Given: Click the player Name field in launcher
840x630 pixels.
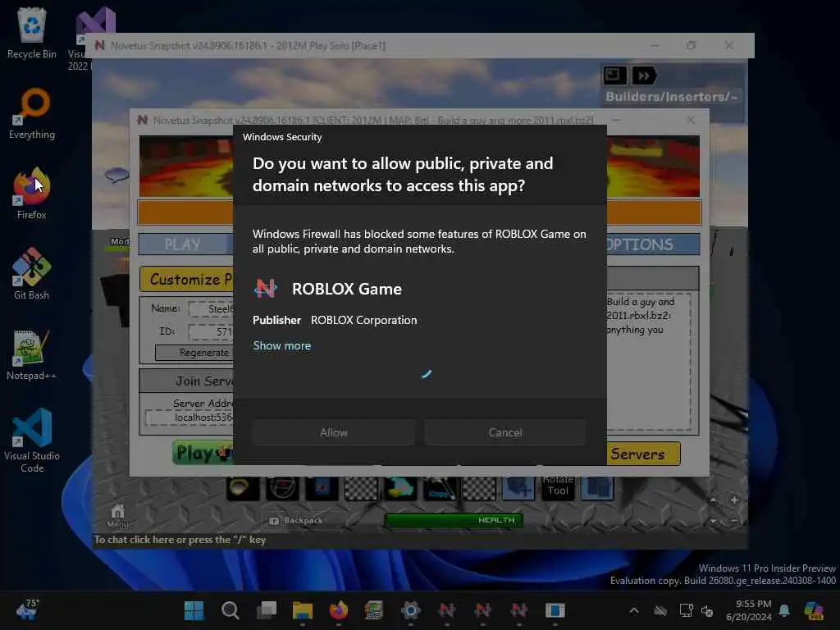Looking at the screenshot, I should click(x=211, y=309).
